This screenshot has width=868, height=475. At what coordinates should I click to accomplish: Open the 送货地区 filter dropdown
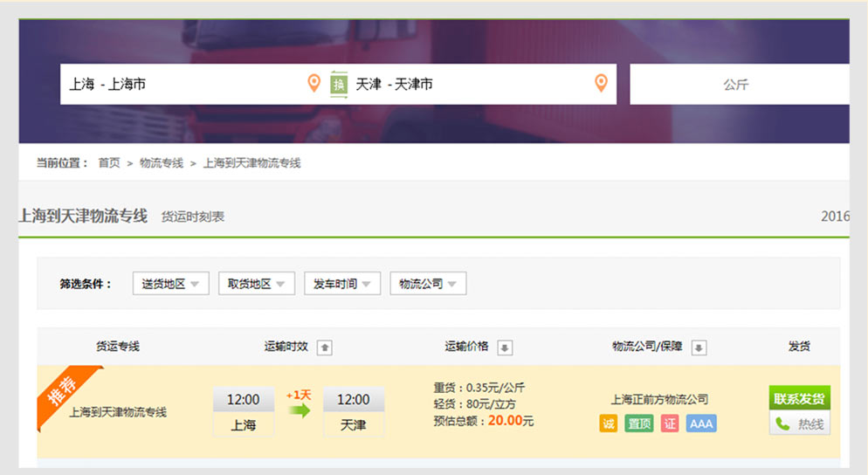point(170,284)
